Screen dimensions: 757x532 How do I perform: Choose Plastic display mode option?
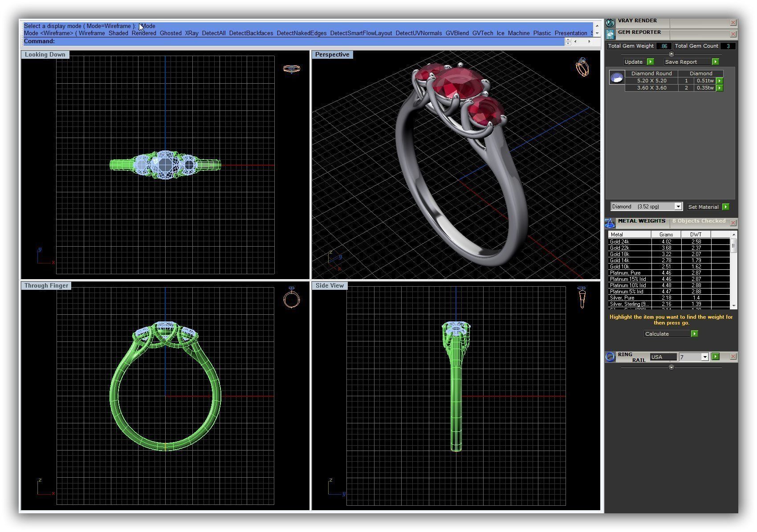pyautogui.click(x=542, y=33)
